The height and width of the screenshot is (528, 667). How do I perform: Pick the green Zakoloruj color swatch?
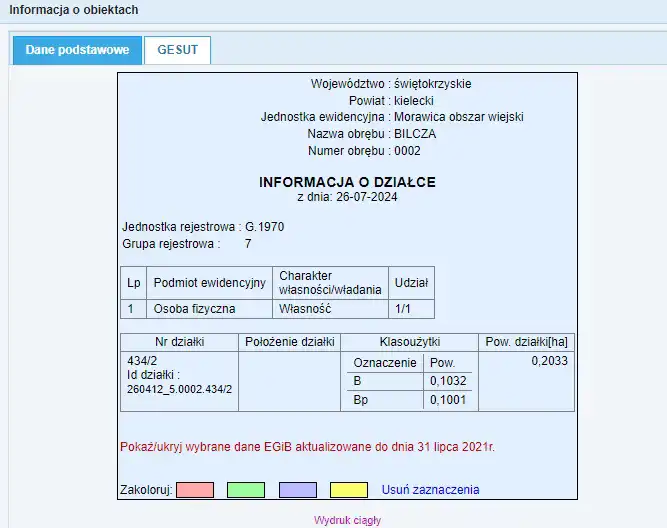tap(246, 490)
